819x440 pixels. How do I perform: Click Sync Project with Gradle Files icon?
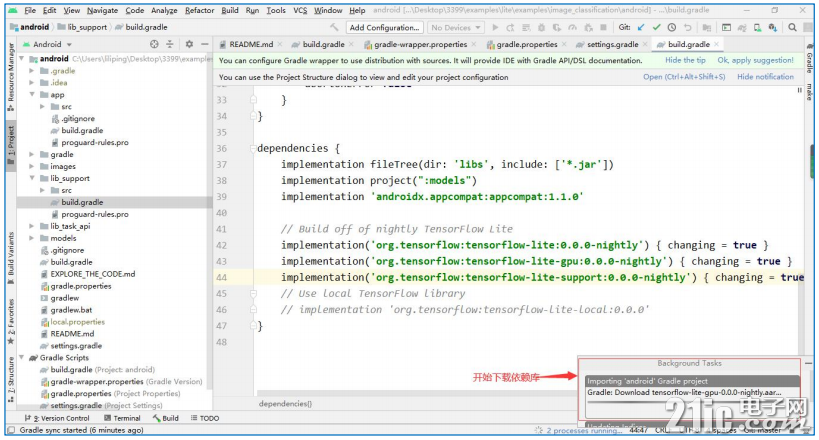pos(742,27)
